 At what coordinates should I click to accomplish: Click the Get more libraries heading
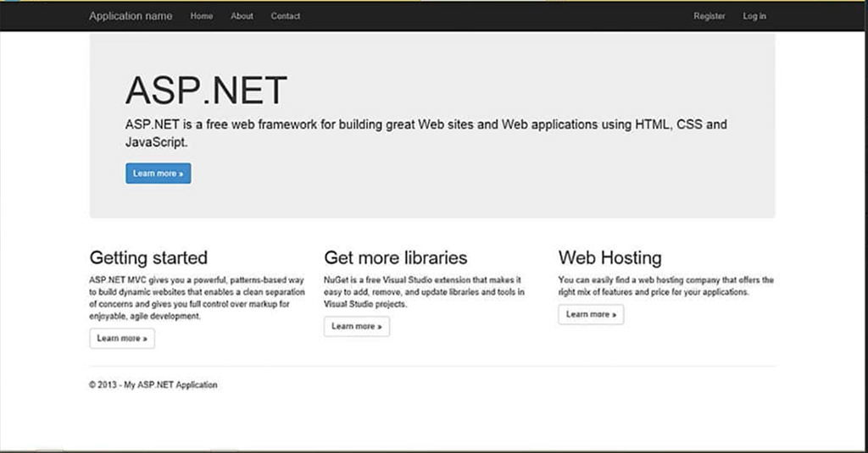396,257
